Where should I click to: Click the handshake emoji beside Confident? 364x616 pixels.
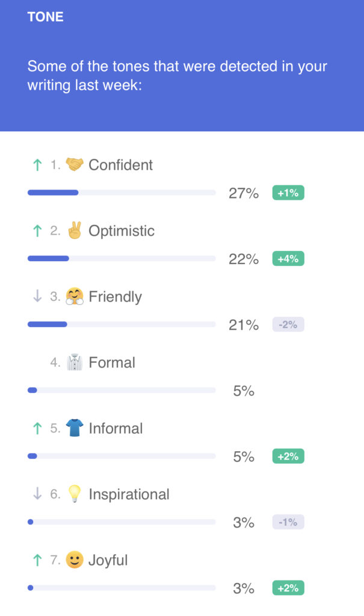tap(75, 165)
